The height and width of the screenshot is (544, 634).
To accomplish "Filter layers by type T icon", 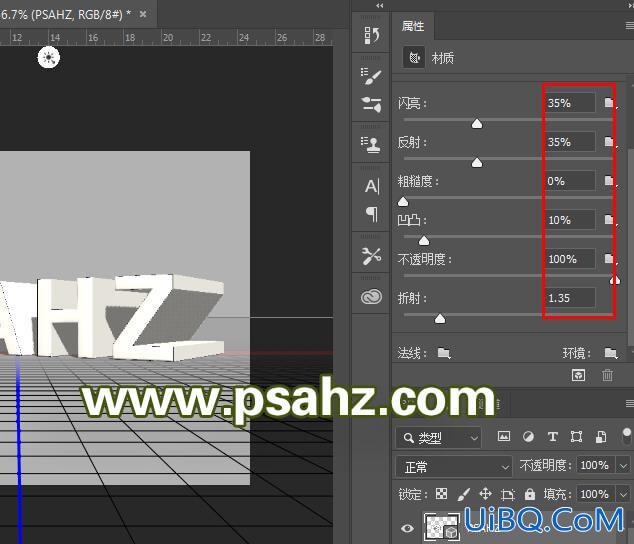I will pyautogui.click(x=552, y=436).
